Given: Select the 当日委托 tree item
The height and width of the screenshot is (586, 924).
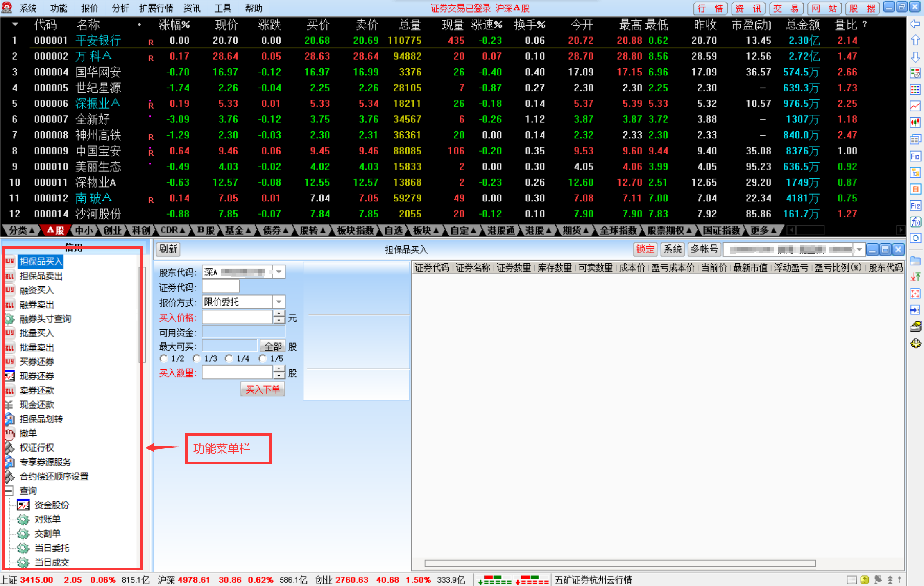Looking at the screenshot, I should (52, 548).
